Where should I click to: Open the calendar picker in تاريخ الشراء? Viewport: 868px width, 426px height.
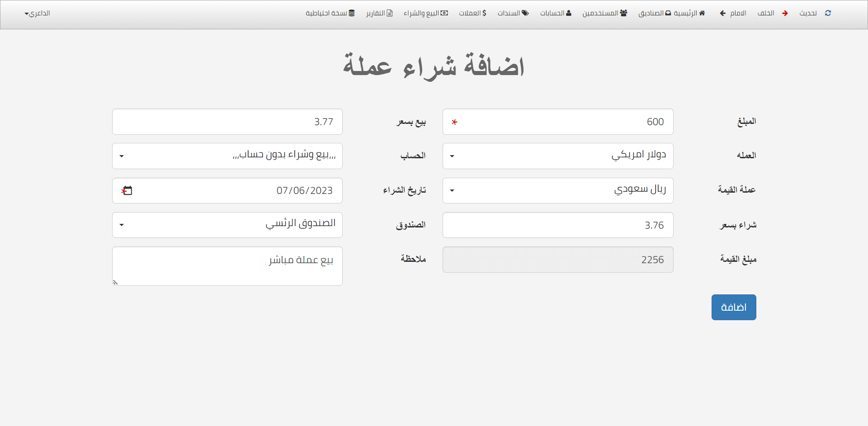[127, 191]
